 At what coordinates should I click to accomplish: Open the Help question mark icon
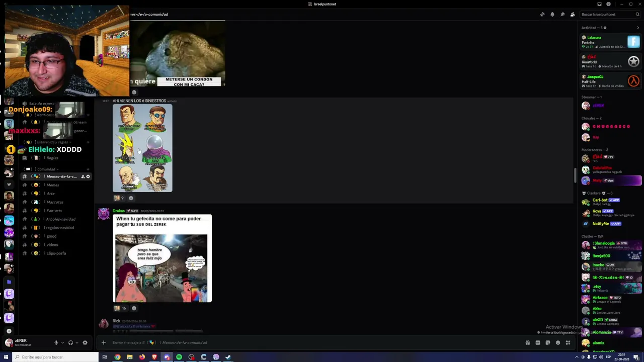coord(608,4)
